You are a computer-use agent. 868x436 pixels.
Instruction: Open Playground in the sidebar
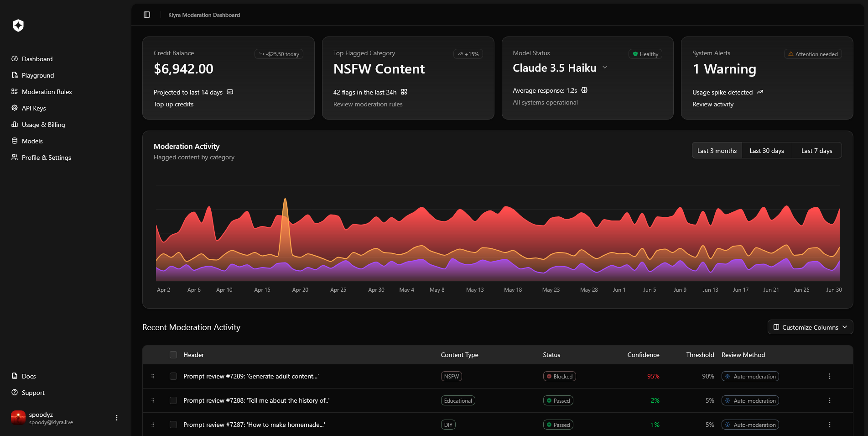pos(38,75)
